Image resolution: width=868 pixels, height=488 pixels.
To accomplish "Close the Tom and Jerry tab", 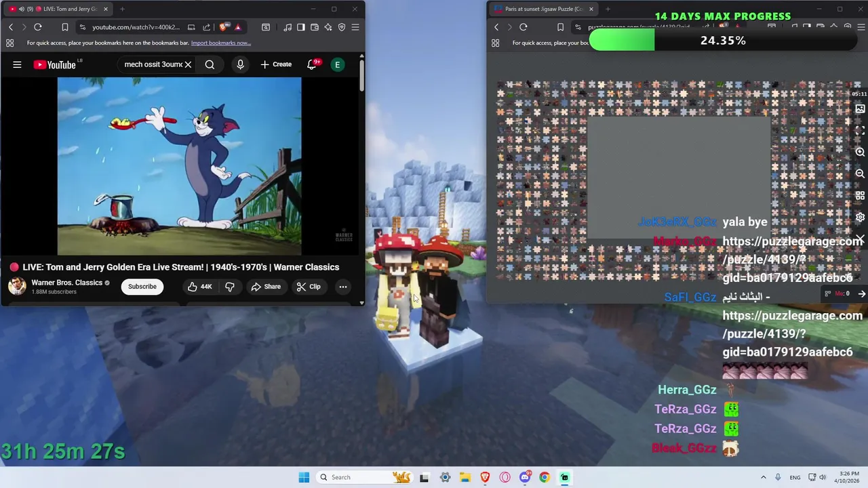I will click(106, 9).
